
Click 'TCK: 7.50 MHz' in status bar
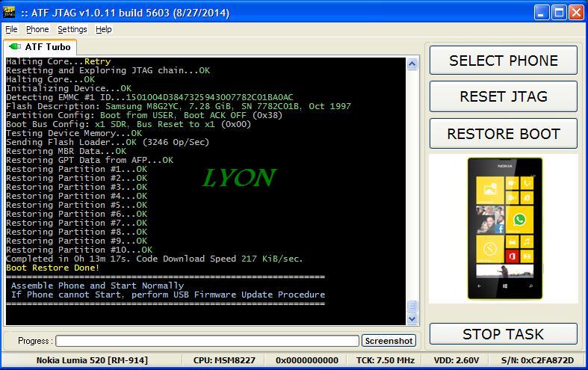[x=386, y=360]
